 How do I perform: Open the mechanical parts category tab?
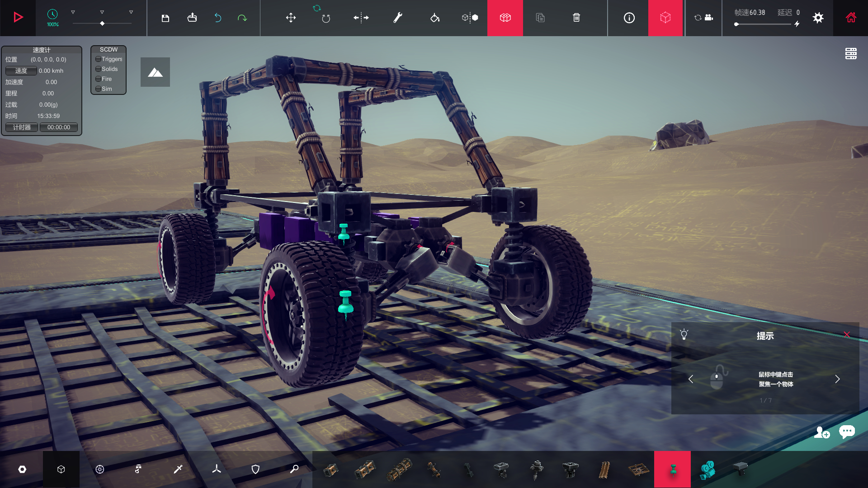click(138, 469)
